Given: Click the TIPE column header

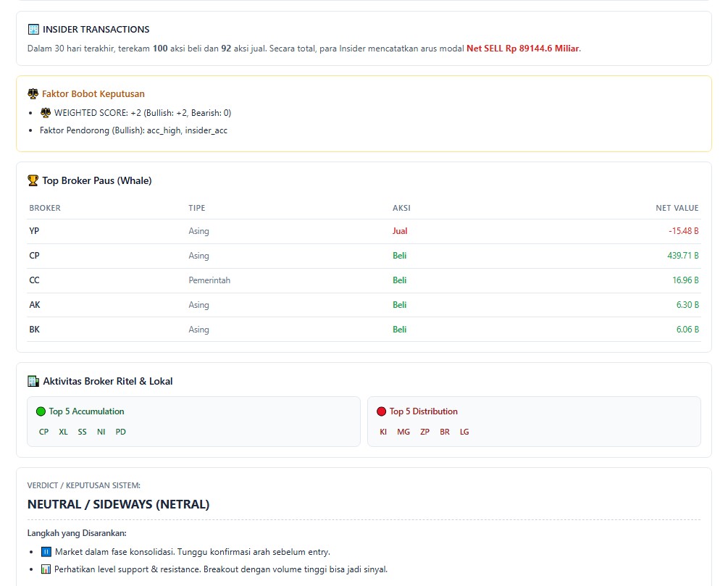Looking at the screenshot, I should click(197, 208).
